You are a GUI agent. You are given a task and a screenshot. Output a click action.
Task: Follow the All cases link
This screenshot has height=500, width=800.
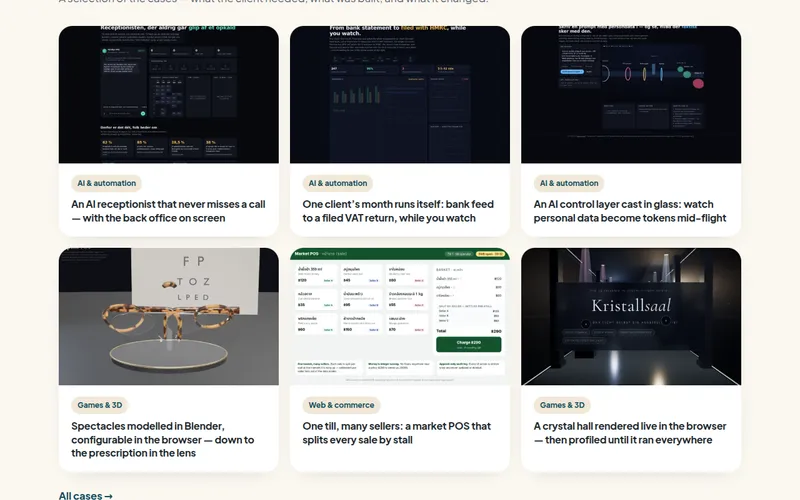[x=86, y=495]
